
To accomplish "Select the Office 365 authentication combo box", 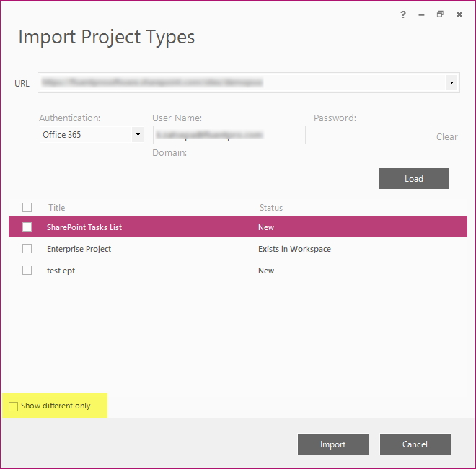I will [x=92, y=135].
